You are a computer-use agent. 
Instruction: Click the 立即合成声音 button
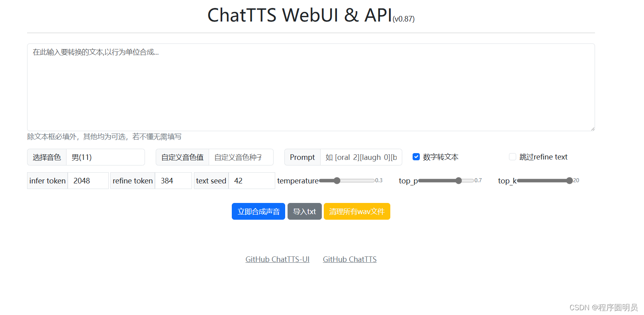coord(258,211)
